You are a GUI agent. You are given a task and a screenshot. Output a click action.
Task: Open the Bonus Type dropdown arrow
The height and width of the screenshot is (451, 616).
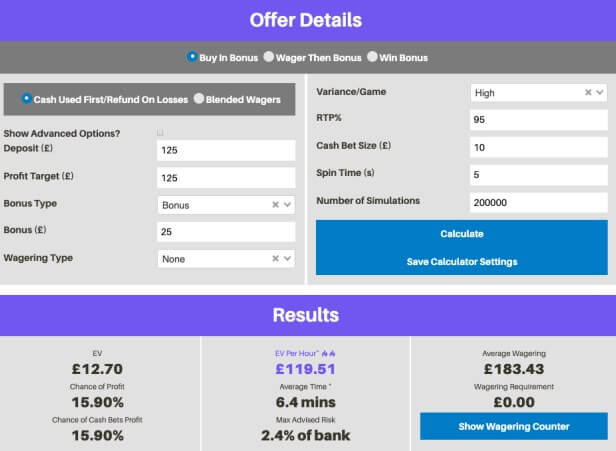pyautogui.click(x=288, y=205)
